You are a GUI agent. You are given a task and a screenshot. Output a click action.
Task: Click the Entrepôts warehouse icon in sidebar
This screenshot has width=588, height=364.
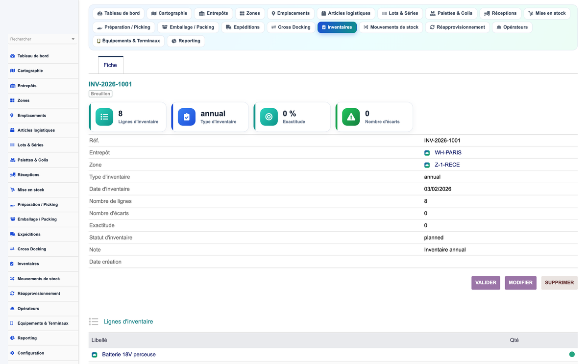[x=13, y=86]
